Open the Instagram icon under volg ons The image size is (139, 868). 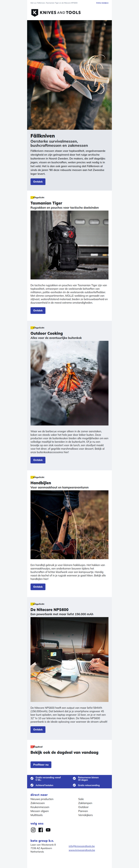[x=33, y=830]
